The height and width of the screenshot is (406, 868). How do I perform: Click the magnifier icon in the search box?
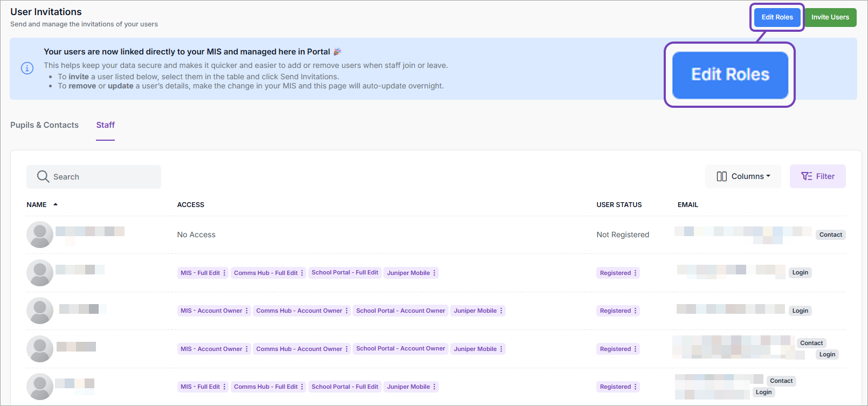(43, 177)
